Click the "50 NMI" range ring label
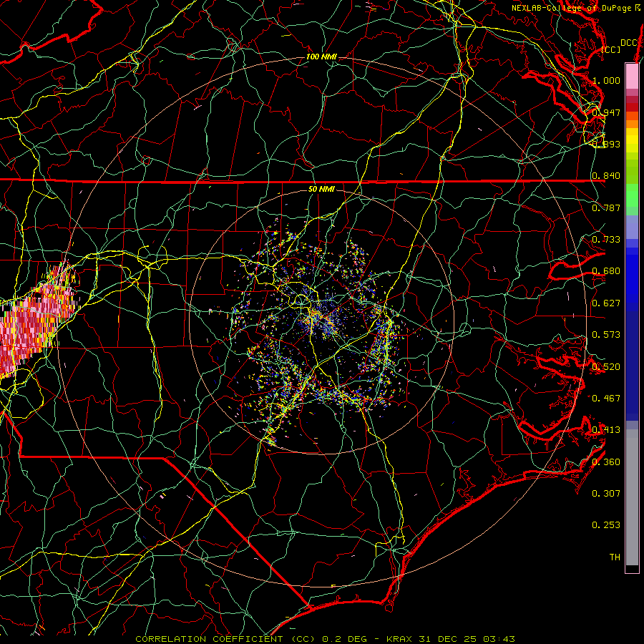This screenshot has height=644, width=644. click(x=321, y=189)
